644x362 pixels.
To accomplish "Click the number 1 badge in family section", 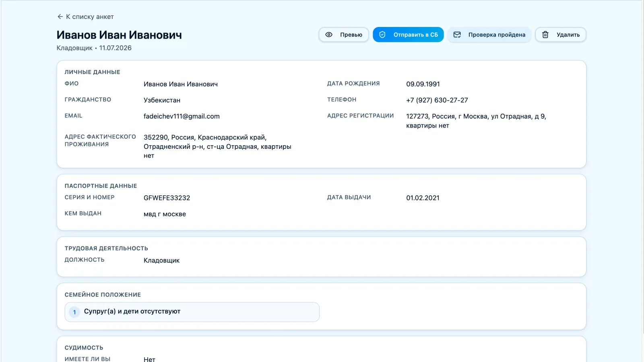I will coord(74,312).
